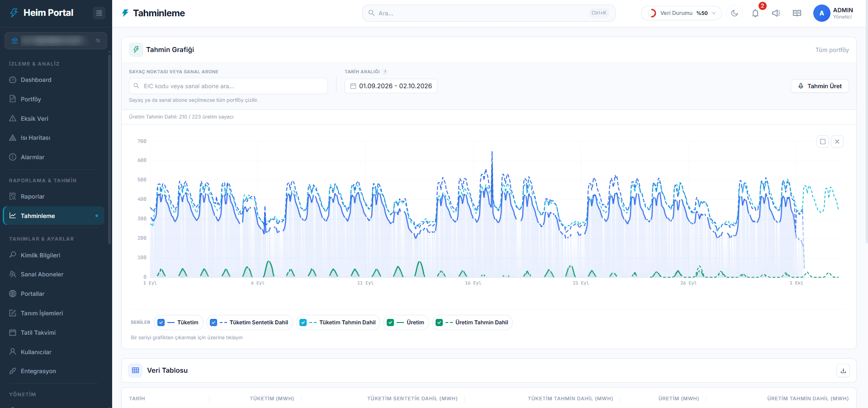
Task: Click the search magnifier icon in the top bar
Action: point(371,13)
